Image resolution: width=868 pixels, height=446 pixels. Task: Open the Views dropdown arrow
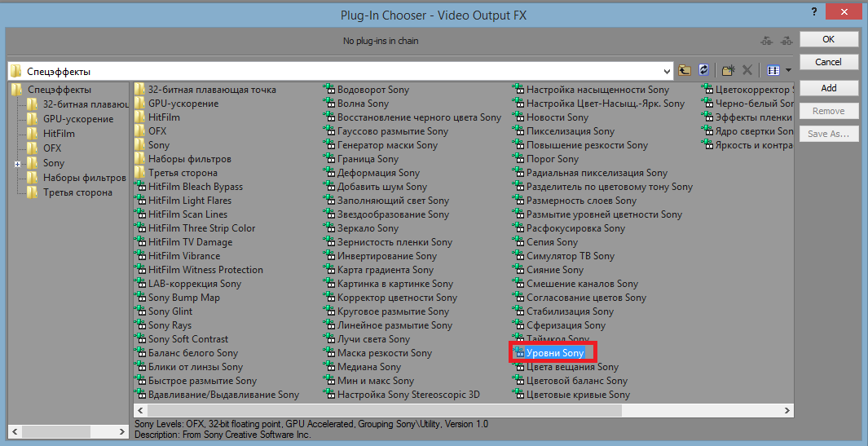point(788,71)
